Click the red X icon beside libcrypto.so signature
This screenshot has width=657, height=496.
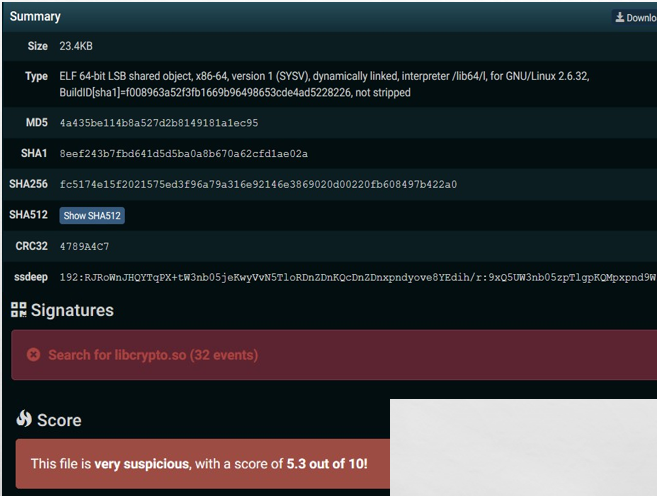(33, 355)
